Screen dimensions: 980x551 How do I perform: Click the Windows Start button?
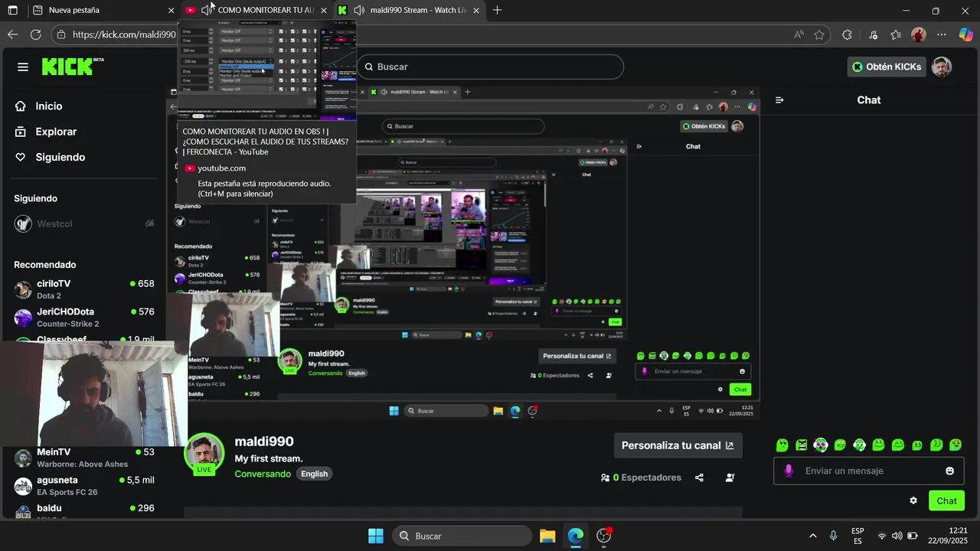[376, 536]
